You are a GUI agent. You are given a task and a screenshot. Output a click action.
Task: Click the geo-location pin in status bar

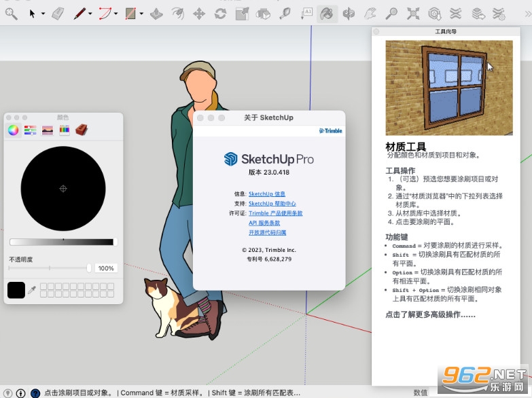[7, 393]
